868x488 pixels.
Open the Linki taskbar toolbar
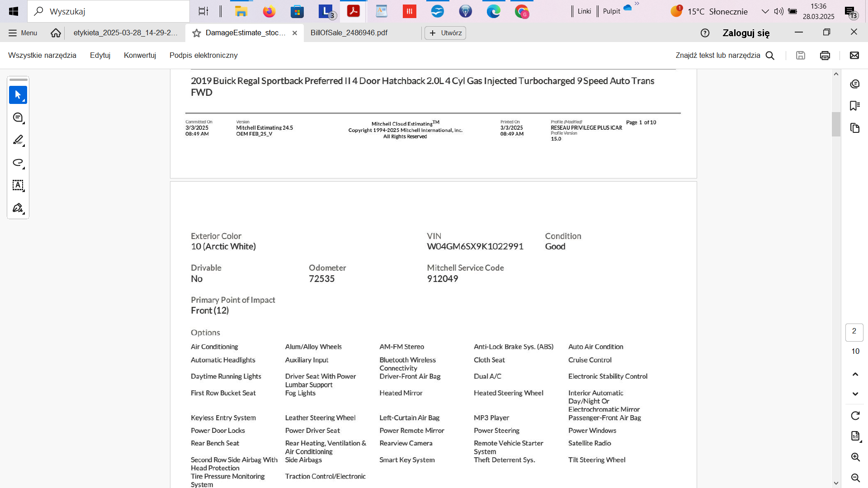(584, 11)
